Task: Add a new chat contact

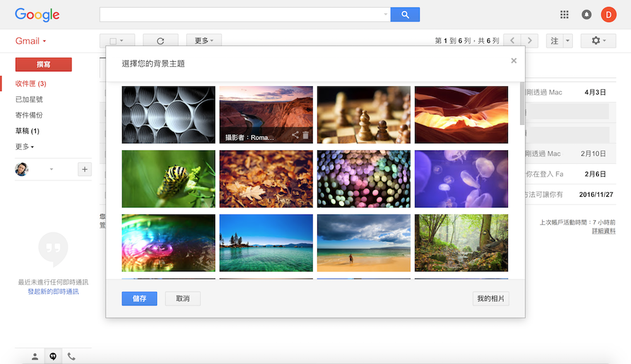Action: (85, 169)
